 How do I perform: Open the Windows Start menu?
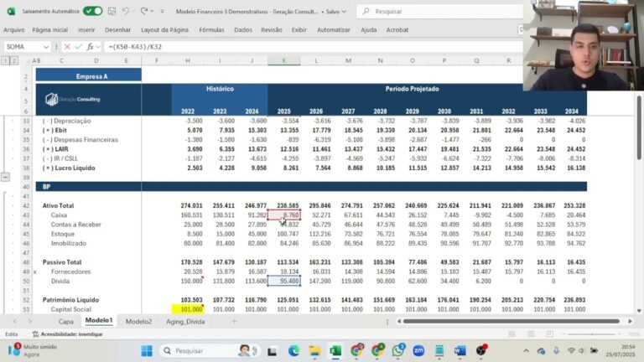pyautogui.click(x=147, y=350)
